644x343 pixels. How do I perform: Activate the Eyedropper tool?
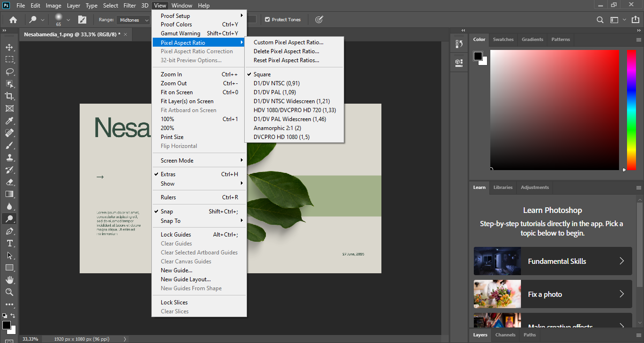9,121
